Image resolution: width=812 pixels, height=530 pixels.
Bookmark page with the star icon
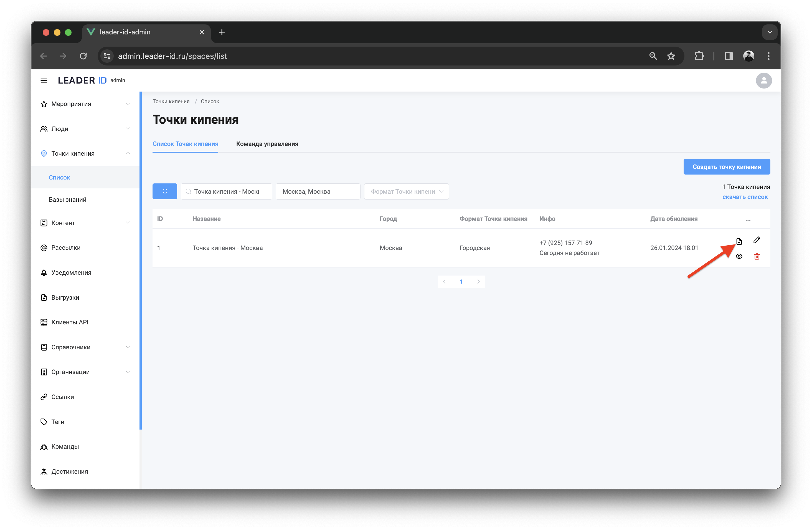[x=671, y=56]
